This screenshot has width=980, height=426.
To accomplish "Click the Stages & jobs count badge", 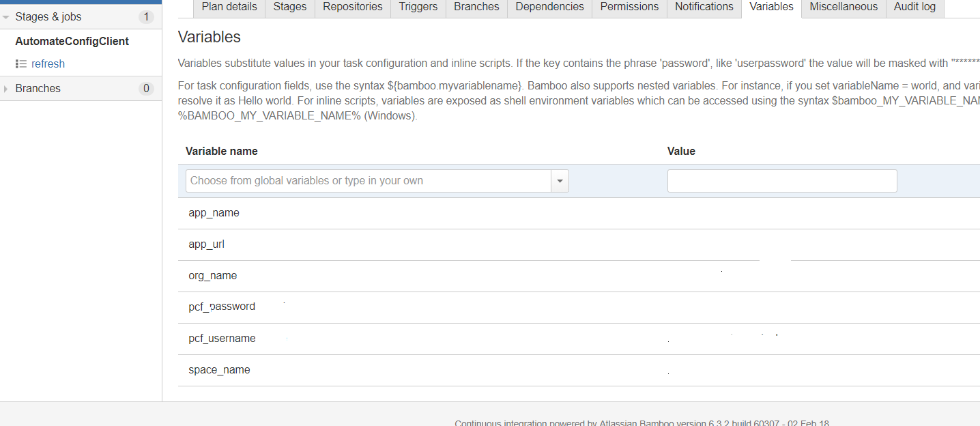I will 145,17.
